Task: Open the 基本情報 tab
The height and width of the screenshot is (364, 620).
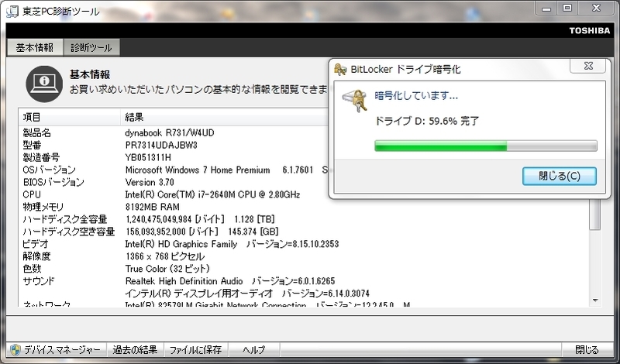Action: [35, 47]
